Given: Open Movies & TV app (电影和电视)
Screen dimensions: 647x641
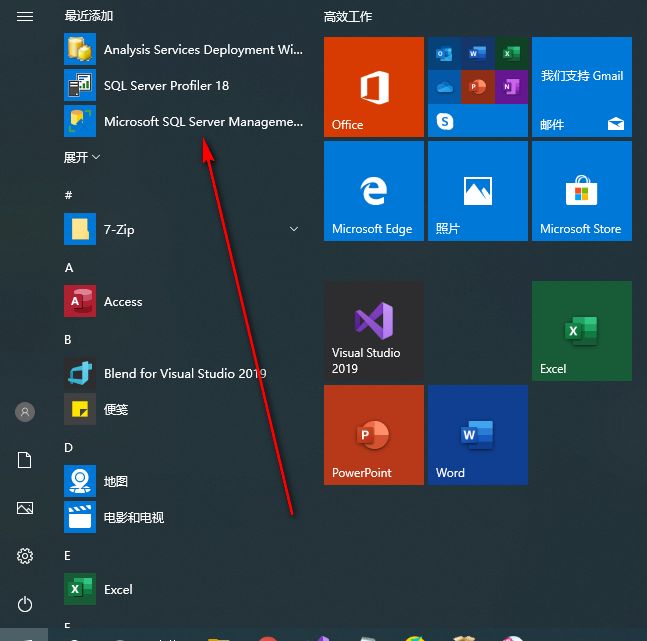Looking at the screenshot, I should point(184,517).
